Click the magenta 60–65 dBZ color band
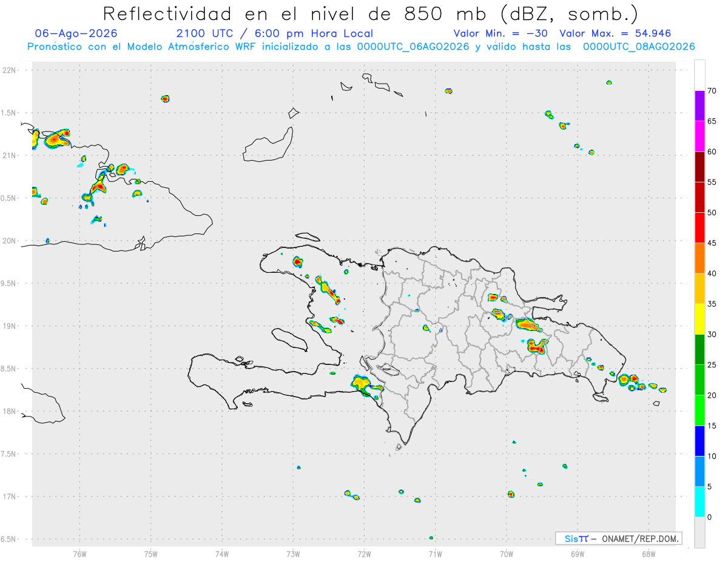This screenshot has height=562, width=728. [x=699, y=136]
